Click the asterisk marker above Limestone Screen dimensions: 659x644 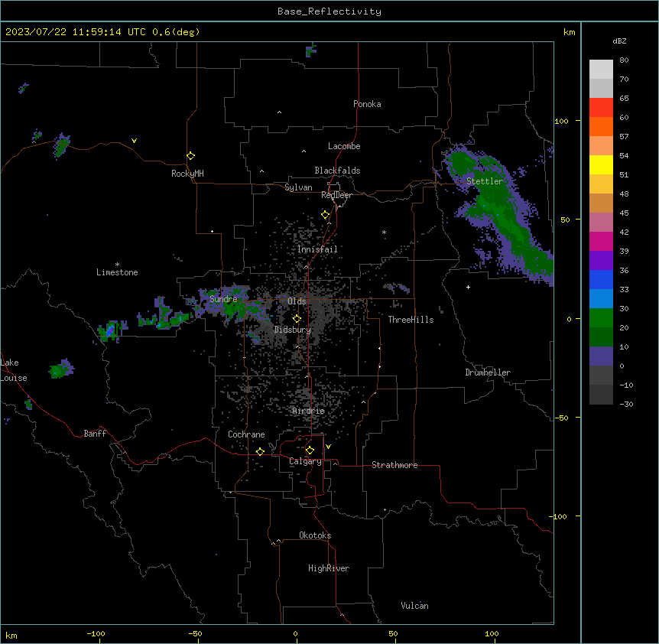pyautogui.click(x=117, y=265)
